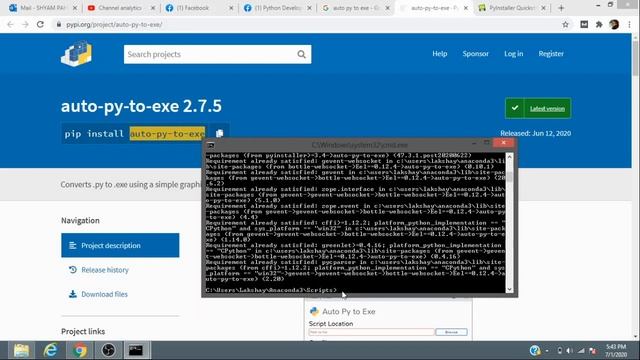Close the PyInstaller Quickstart tab
This screenshot has width=640, height=360.
click(x=543, y=8)
